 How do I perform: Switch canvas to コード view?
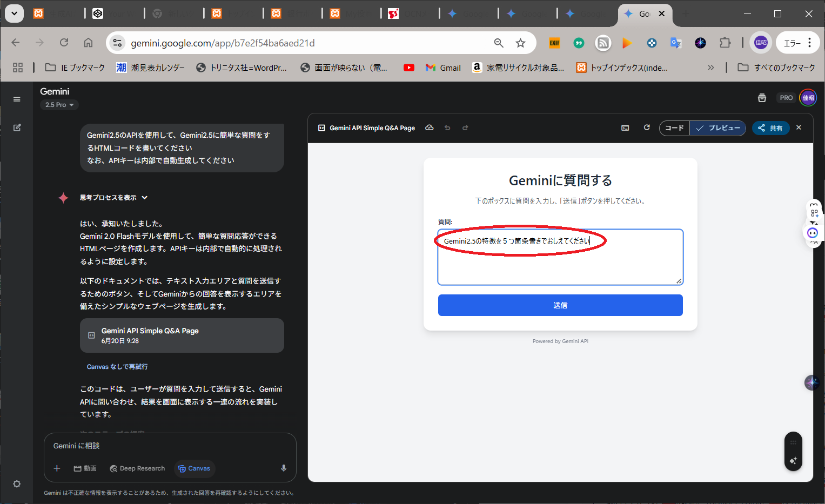click(x=674, y=128)
